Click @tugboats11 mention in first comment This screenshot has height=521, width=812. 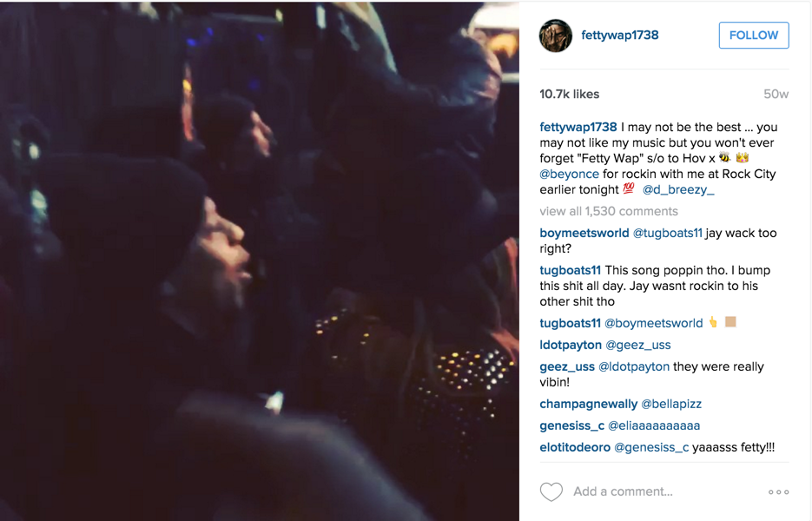(x=668, y=233)
